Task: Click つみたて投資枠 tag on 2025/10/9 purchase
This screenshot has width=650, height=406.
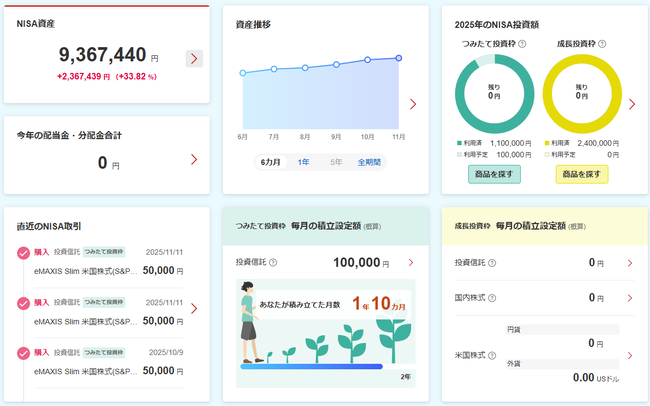Action: point(104,353)
